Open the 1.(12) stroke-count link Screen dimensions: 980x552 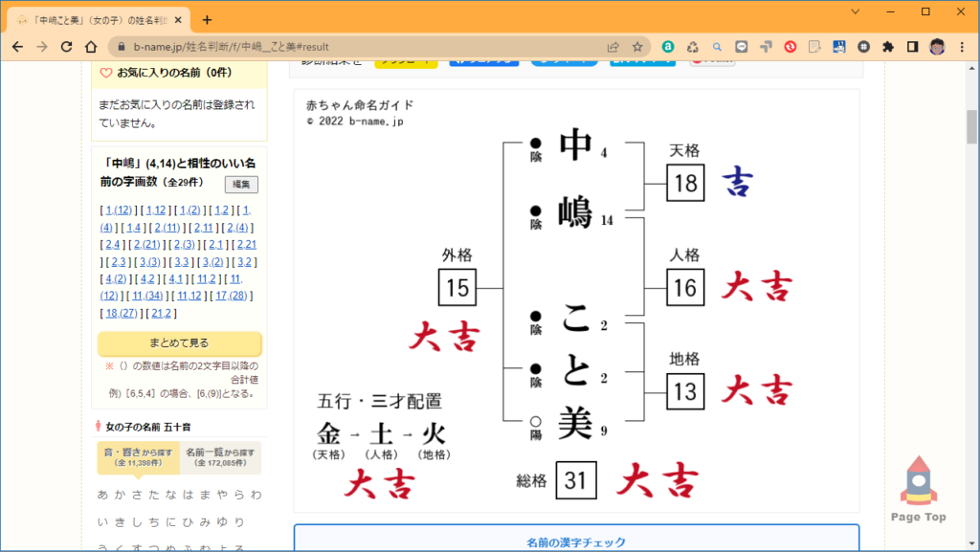120,209
